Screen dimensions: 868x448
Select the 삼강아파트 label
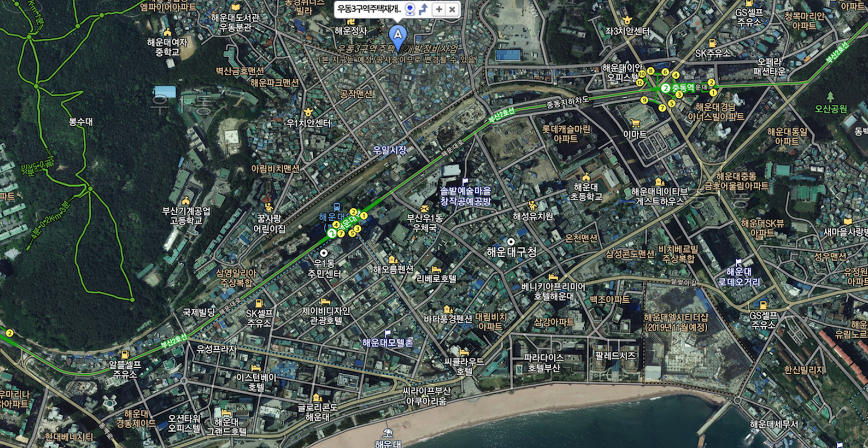(554, 322)
